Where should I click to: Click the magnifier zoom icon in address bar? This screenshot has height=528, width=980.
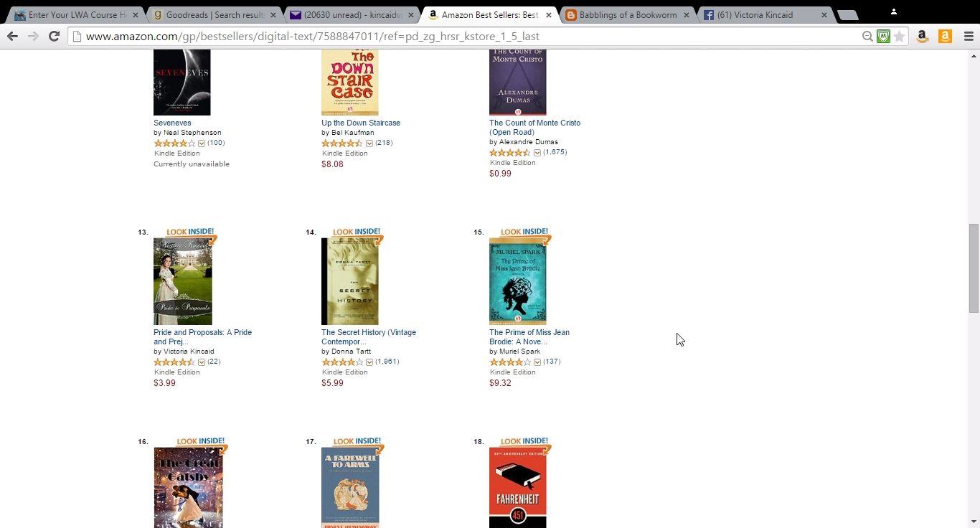[x=867, y=37]
